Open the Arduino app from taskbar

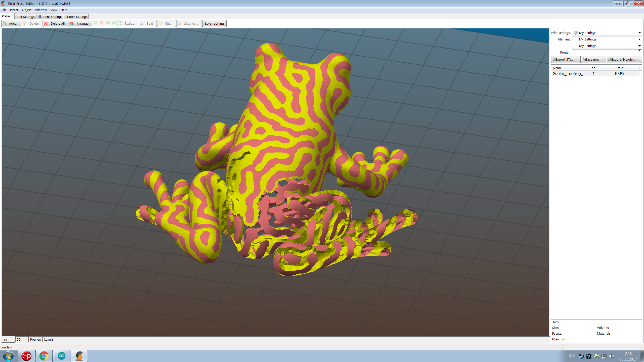62,356
